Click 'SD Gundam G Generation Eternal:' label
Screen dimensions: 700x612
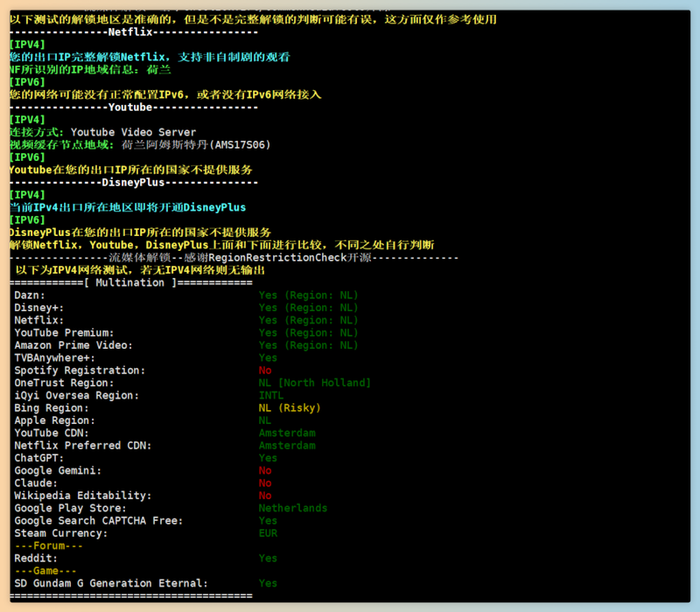111,583
